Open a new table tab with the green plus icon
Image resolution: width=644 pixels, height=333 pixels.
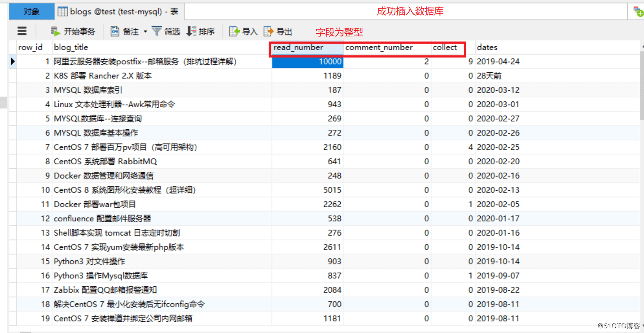638,11
